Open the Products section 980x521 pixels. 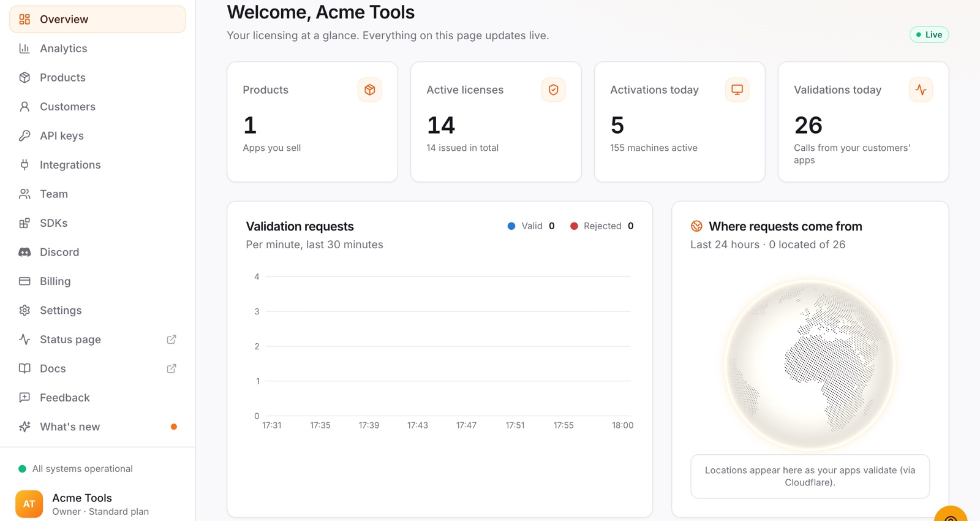tap(97, 77)
